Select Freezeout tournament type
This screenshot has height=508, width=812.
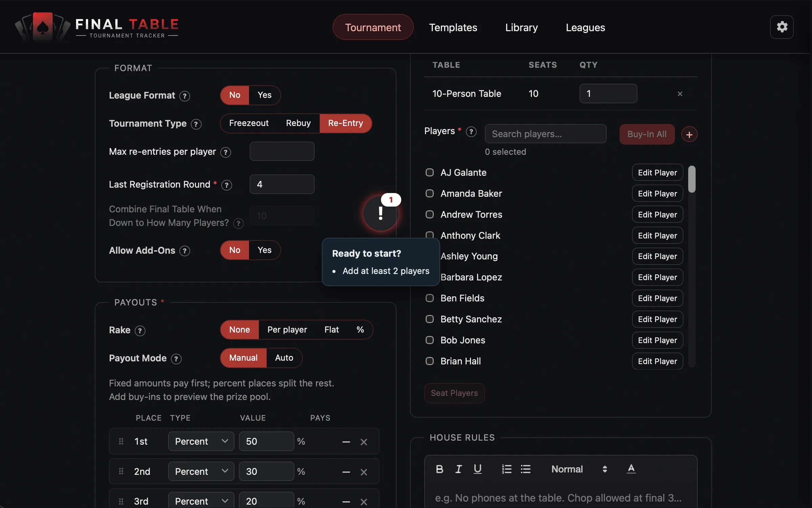pos(249,123)
